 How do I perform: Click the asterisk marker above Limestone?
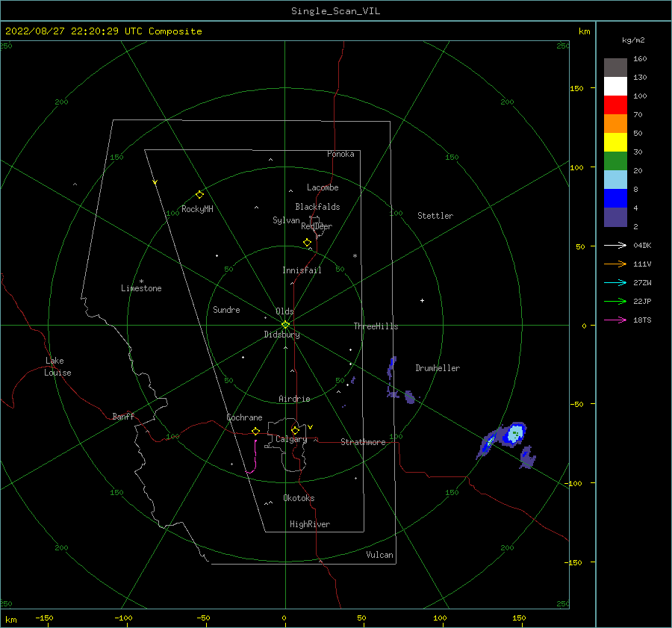tap(141, 282)
